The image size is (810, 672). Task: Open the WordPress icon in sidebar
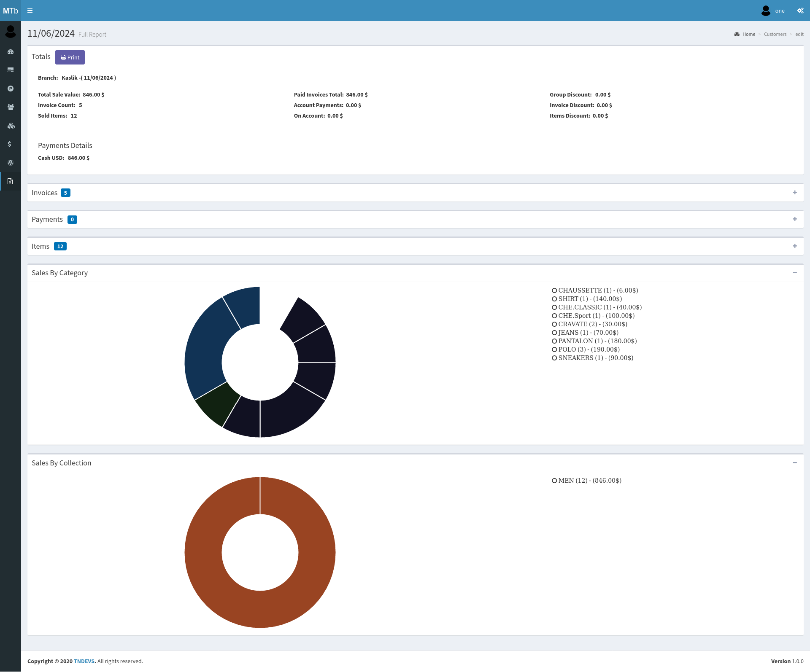[11, 163]
